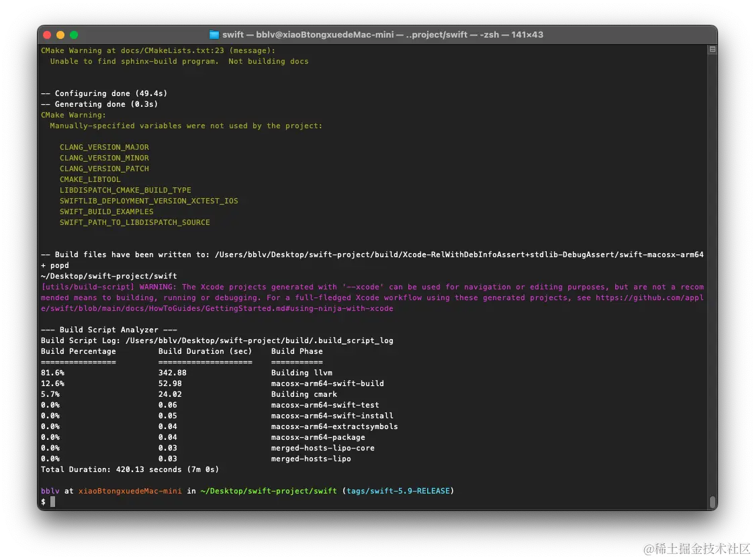The width and height of the screenshot is (755, 560).
Task: Open the GettingStarted.md#using-ninja-with-xcode URL line
Action: coord(217,308)
